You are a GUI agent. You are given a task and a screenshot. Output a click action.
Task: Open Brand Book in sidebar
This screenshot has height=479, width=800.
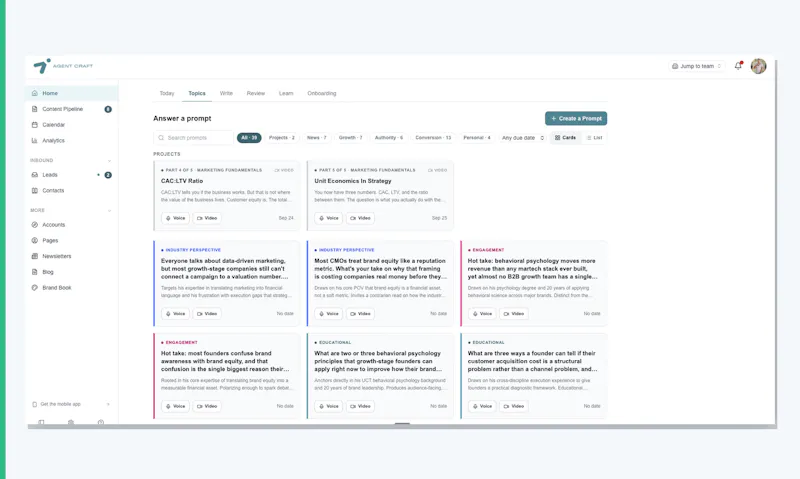[71, 288]
